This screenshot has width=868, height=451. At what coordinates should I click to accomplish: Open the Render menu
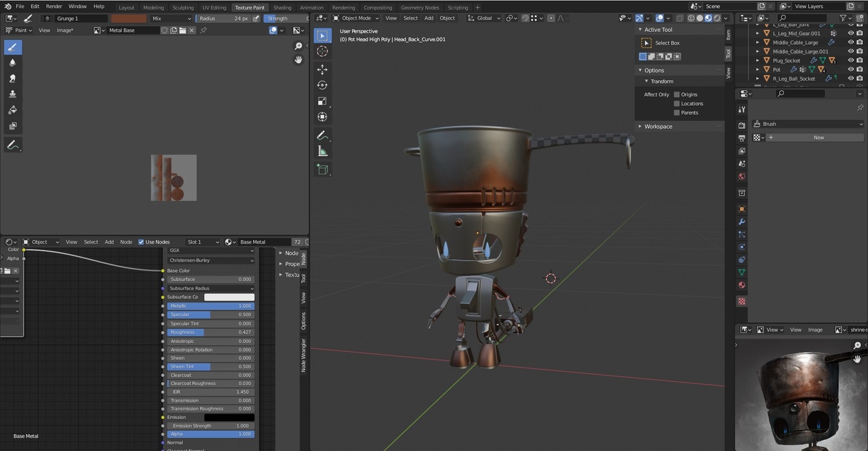click(x=54, y=6)
